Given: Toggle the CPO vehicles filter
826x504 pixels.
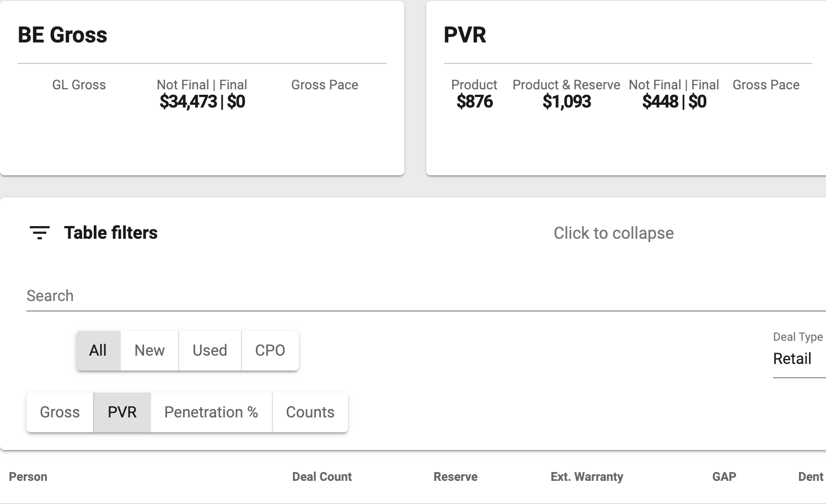Looking at the screenshot, I should pos(270,351).
